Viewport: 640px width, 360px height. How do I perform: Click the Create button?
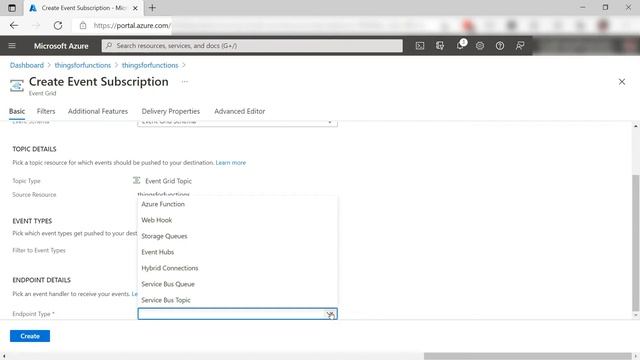pyautogui.click(x=30, y=336)
